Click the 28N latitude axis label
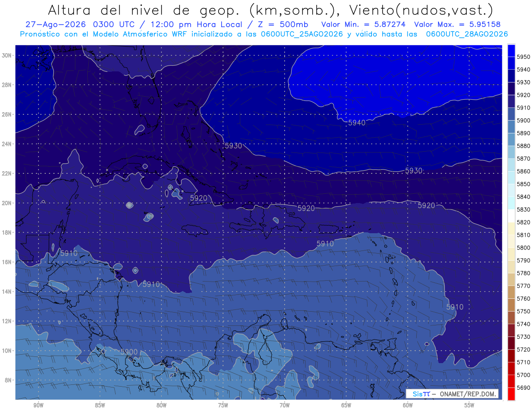The image size is (532, 411). pyautogui.click(x=7, y=85)
